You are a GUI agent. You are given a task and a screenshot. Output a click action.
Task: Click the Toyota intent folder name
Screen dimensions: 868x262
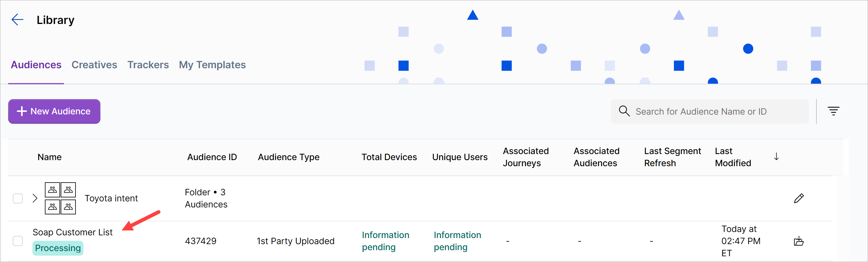click(x=111, y=198)
